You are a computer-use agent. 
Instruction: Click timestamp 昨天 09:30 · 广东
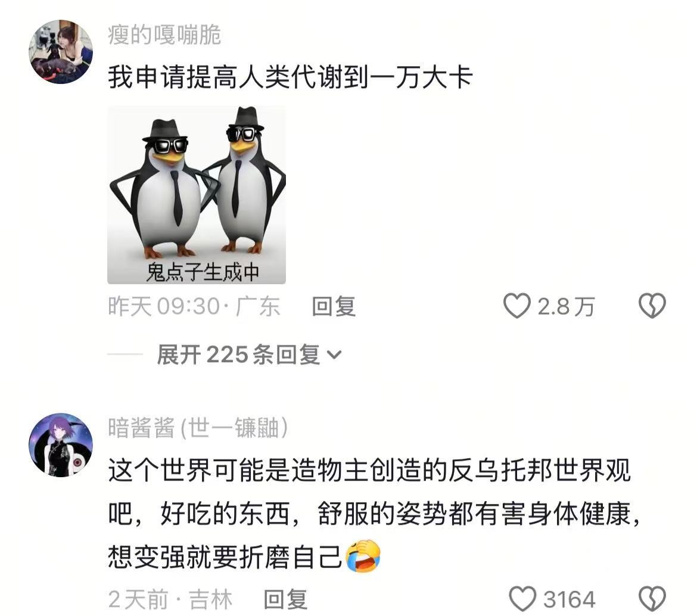click(194, 306)
